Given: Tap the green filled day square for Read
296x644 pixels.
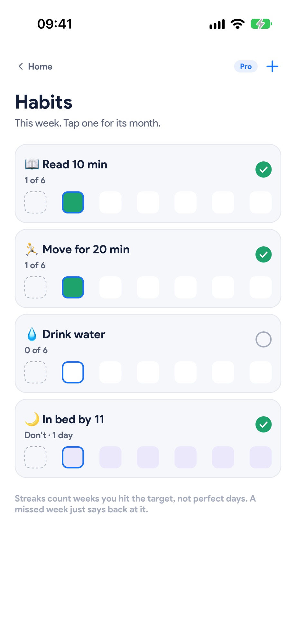Looking at the screenshot, I should point(73,203).
